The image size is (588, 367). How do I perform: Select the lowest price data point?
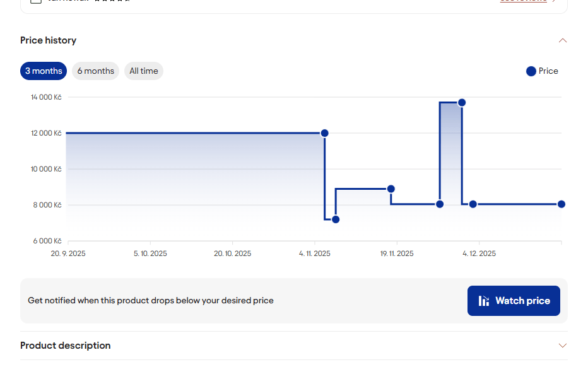[x=336, y=219]
